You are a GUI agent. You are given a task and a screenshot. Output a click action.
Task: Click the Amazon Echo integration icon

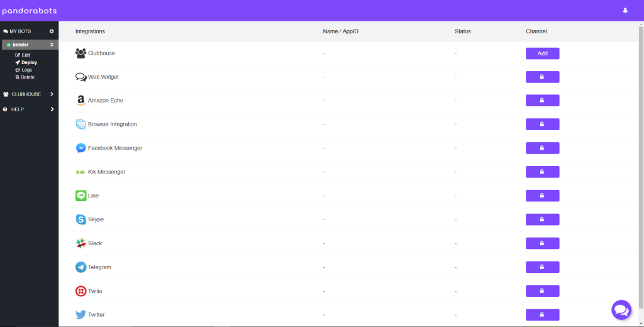(x=80, y=101)
